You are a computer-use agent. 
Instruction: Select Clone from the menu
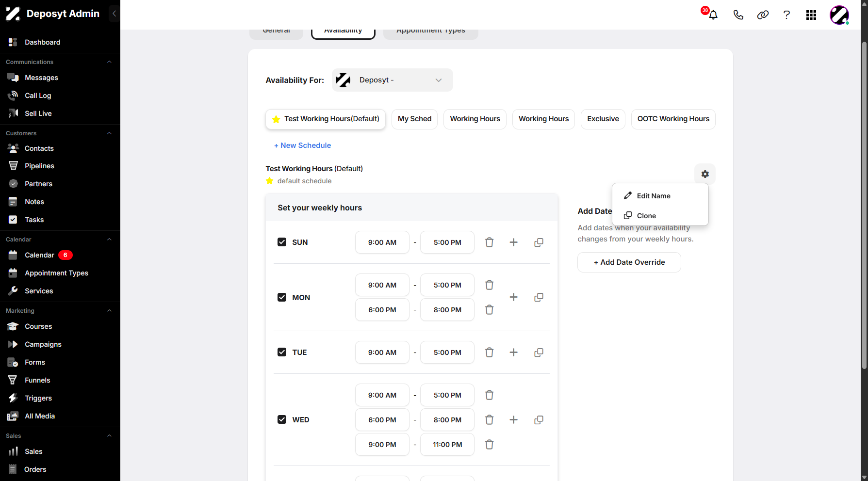point(660,216)
